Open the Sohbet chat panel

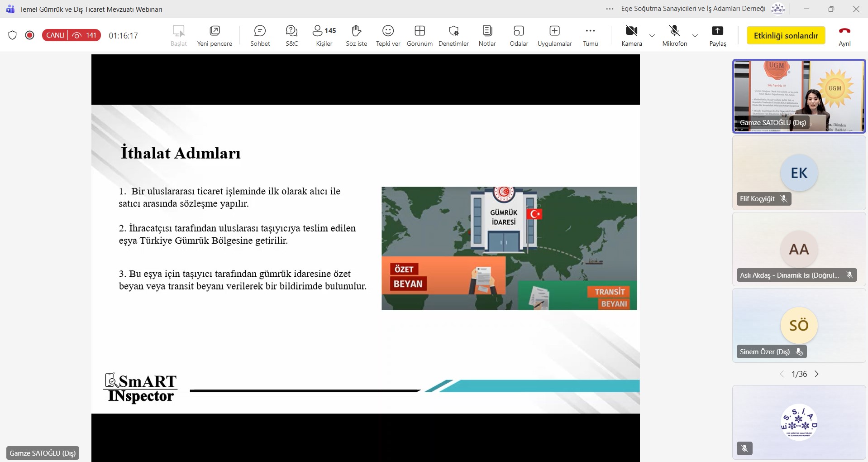260,35
